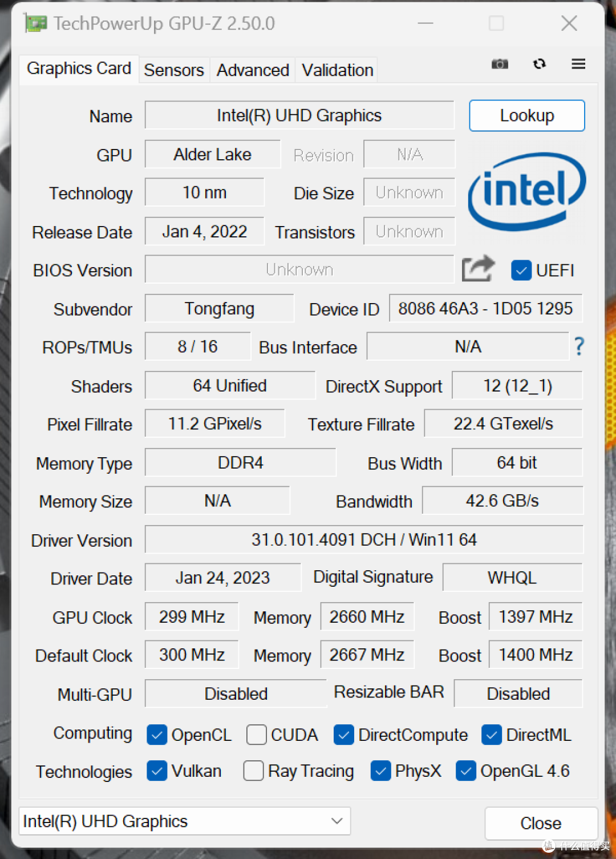Click the Intel logo
Viewport: 616px width, 859px height.
pyautogui.click(x=526, y=192)
